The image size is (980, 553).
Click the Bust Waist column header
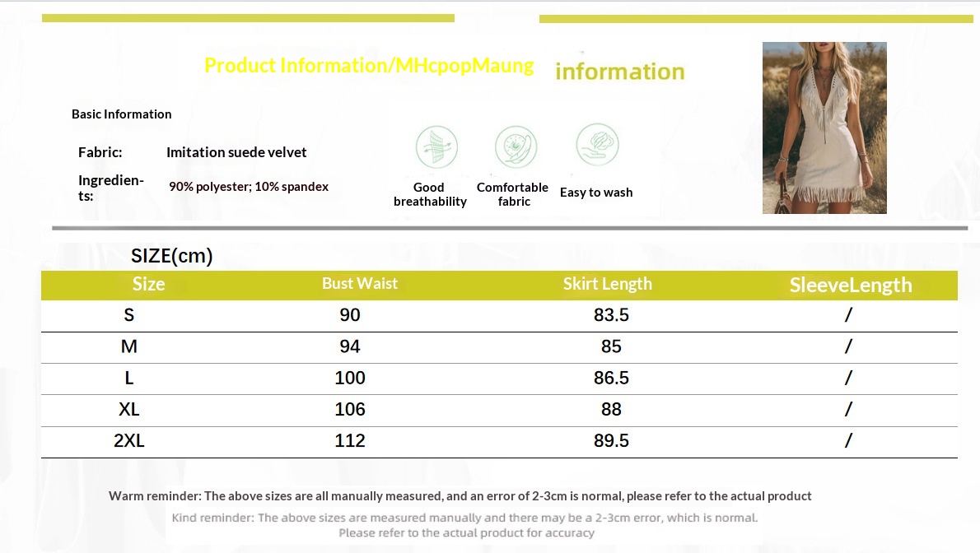tap(360, 284)
